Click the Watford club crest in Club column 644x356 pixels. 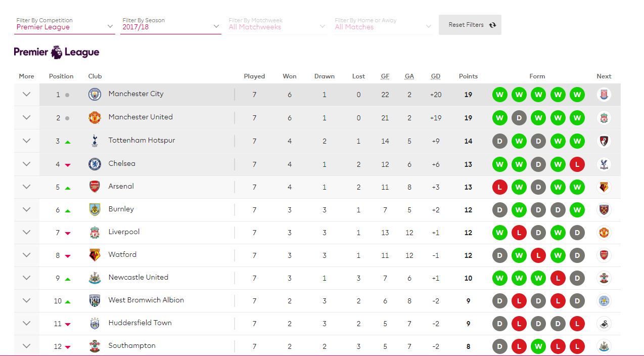point(95,255)
